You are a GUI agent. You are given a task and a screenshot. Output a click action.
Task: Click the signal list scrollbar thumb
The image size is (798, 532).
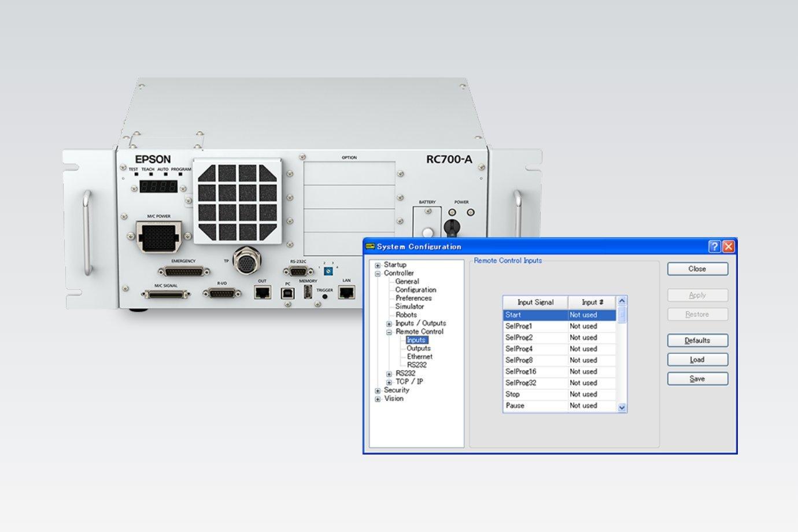coord(622,315)
